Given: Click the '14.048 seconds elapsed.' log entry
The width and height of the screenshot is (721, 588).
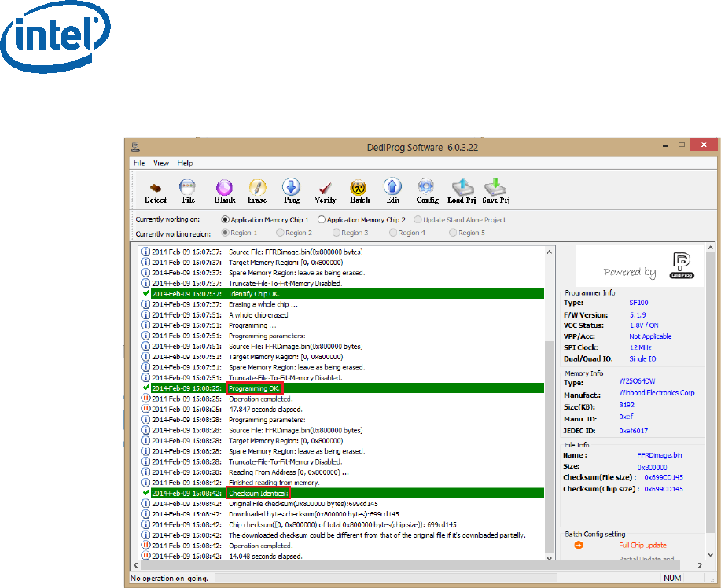Looking at the screenshot, I should 265,556.
